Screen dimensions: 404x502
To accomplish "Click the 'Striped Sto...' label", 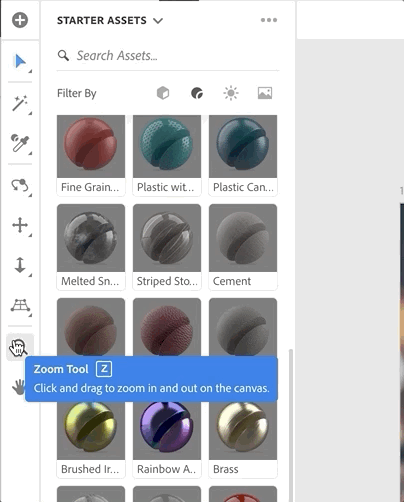I will 167,281.
